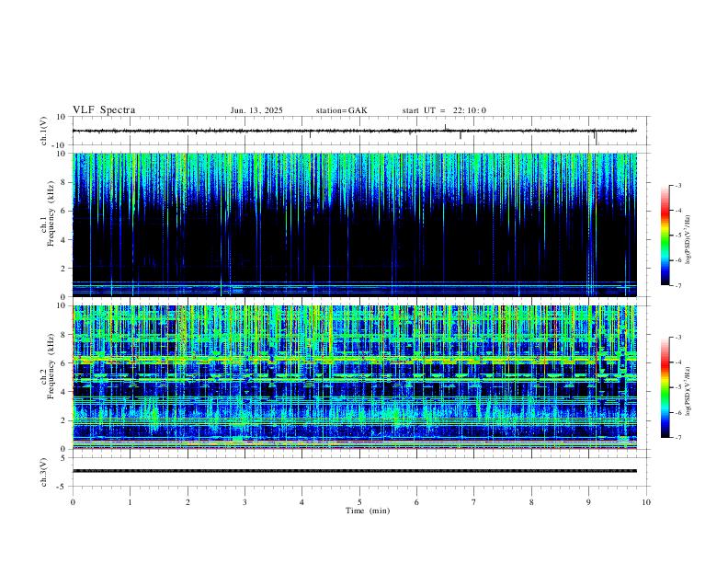Click the "ch.1(V)" waveform axis label

[x=44, y=131]
